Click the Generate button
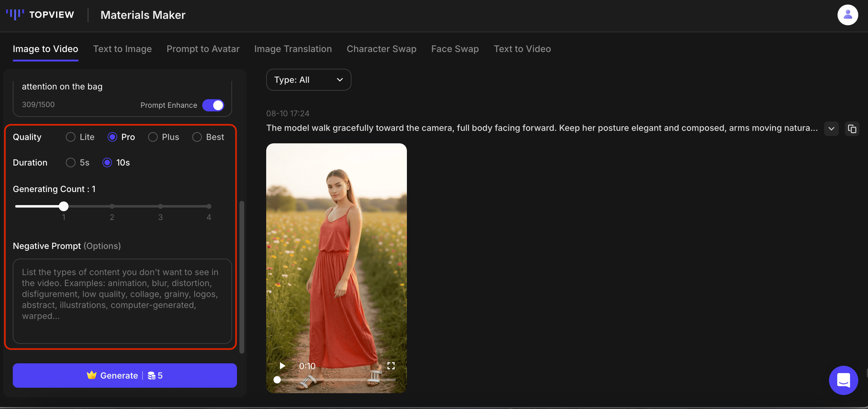 [x=125, y=375]
